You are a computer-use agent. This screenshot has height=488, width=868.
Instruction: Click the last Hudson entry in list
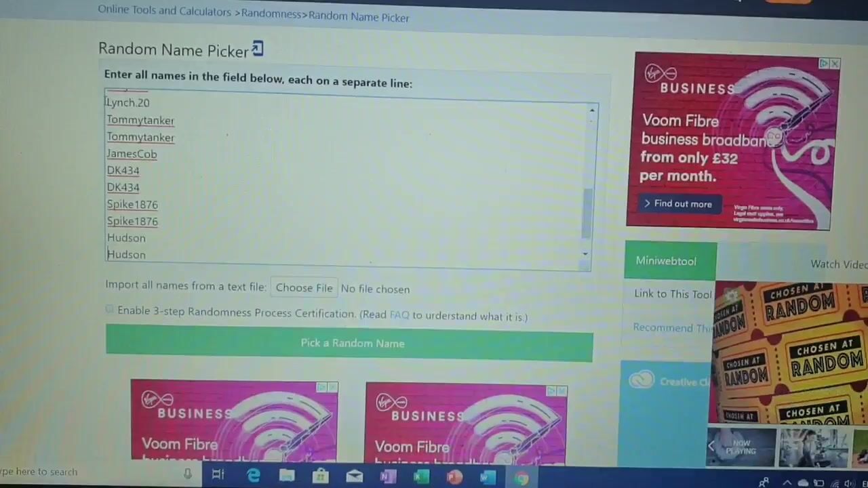126,255
